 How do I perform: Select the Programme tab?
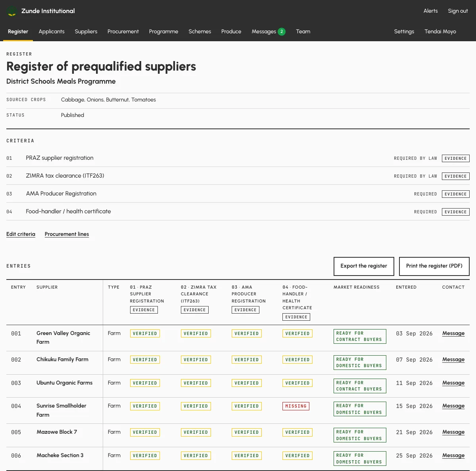(163, 32)
